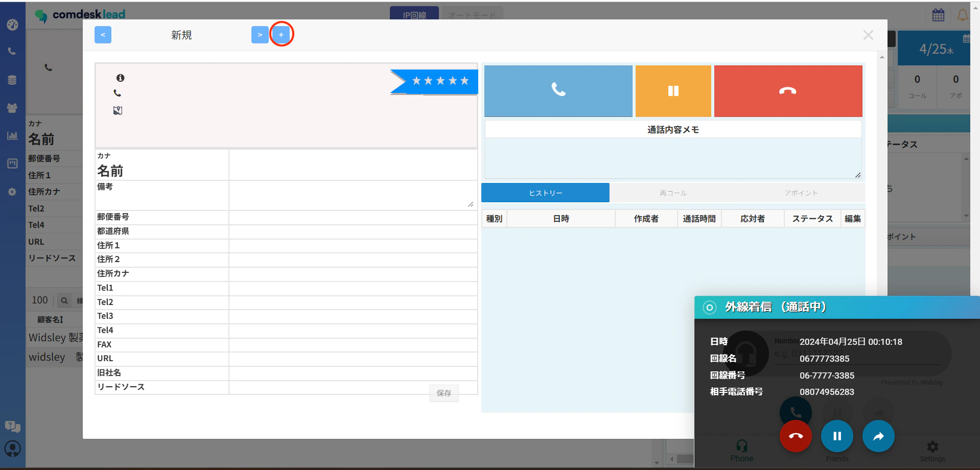Switch to the 再コール tab
This screenshot has height=470, width=980.
[673, 193]
